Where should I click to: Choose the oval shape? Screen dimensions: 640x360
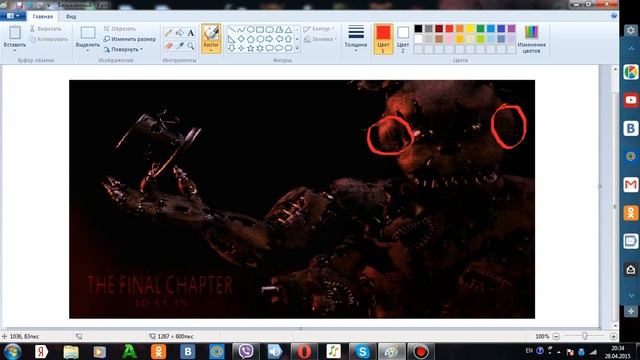251,30
